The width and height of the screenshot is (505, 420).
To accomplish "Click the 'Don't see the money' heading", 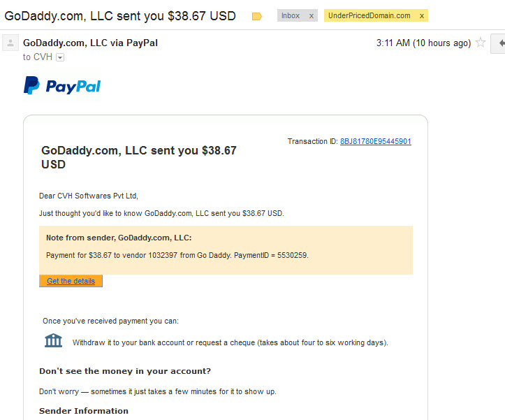I will [x=125, y=371].
